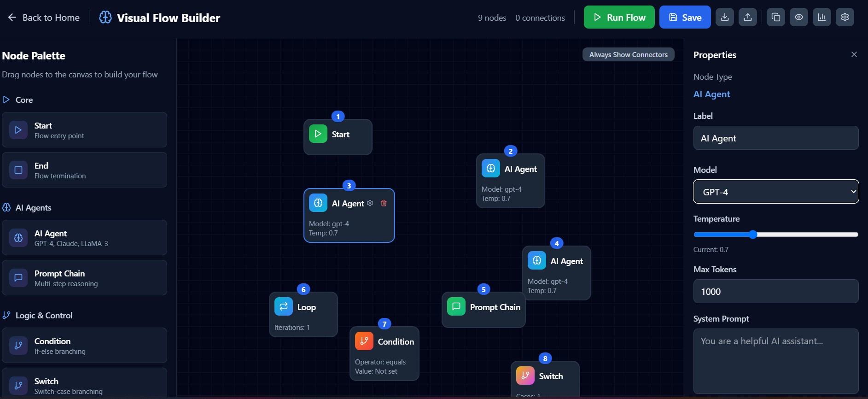Screen dimensions: 868x399
Task: Click the Max Tokens field
Action: coord(776,291)
